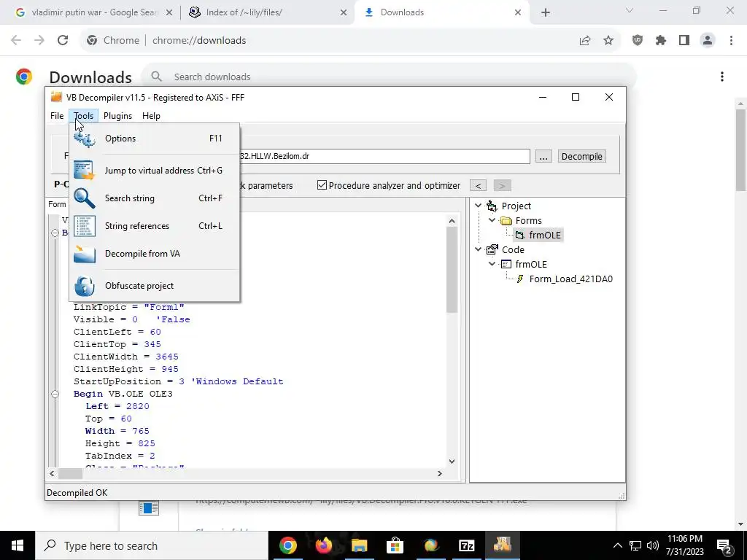The height and width of the screenshot is (560, 747).
Task: Open 7-Zip from the taskbar
Action: tap(466, 545)
